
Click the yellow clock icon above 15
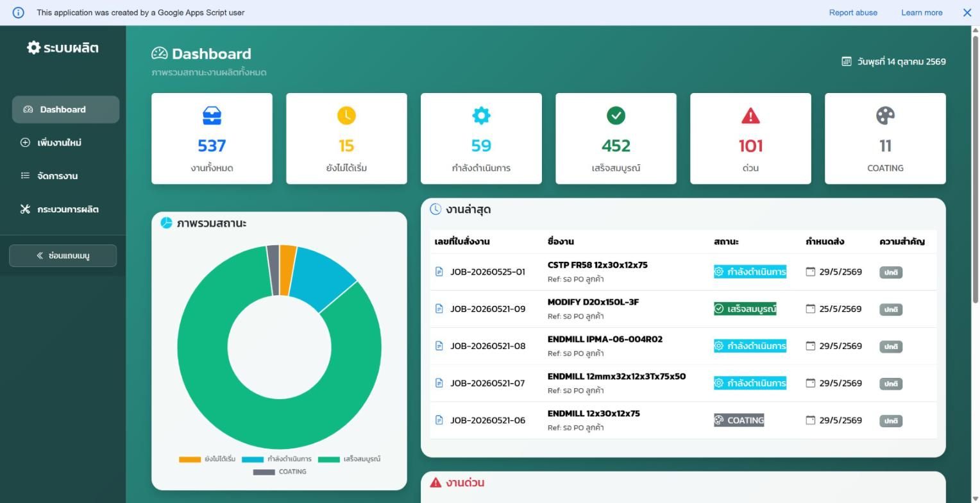(x=346, y=115)
